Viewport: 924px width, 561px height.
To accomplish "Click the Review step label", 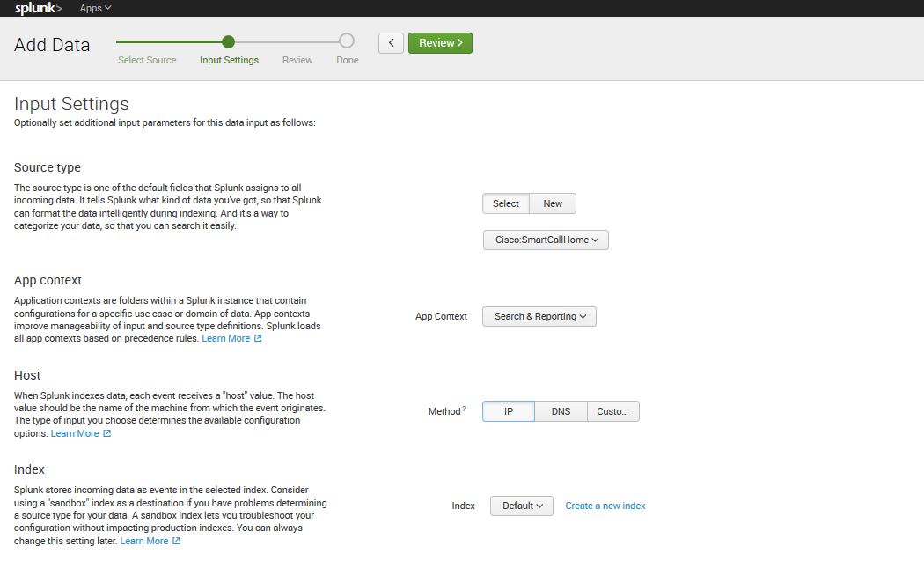I will pos(297,60).
